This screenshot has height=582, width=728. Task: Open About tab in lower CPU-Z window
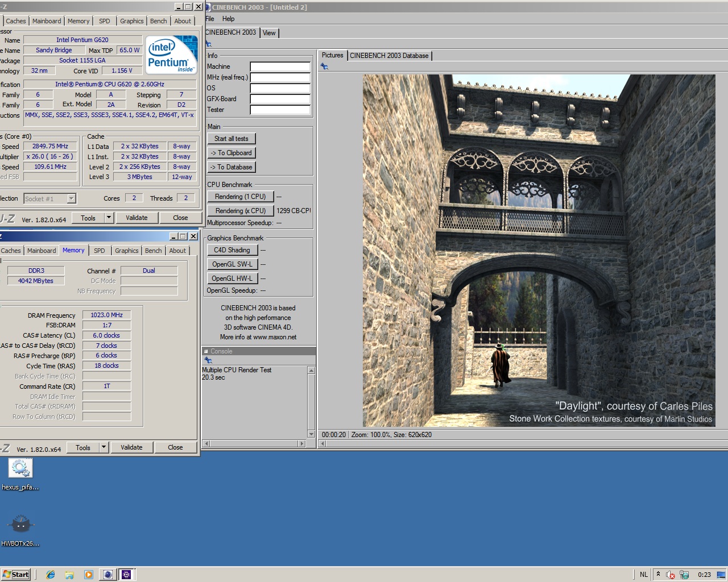[x=177, y=251]
